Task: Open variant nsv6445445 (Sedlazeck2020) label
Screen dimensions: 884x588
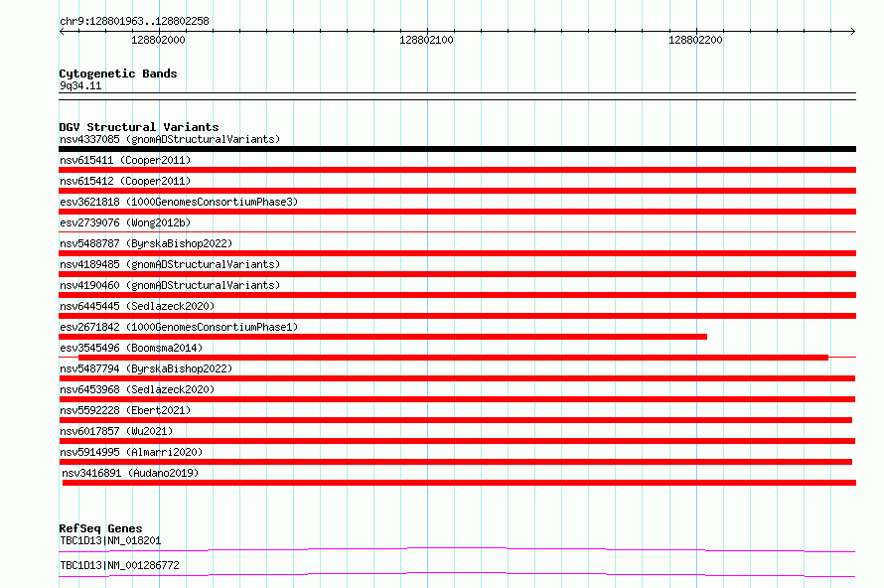Action: (x=137, y=306)
